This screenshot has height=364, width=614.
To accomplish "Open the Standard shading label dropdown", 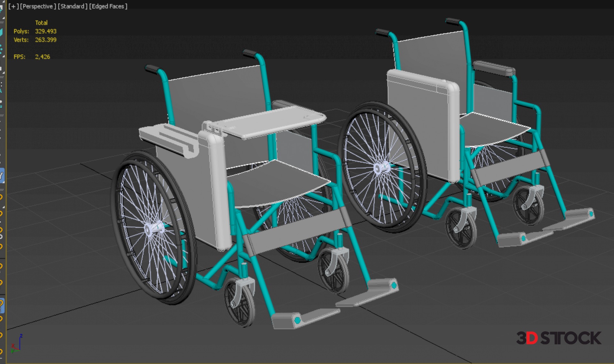I will [x=73, y=6].
